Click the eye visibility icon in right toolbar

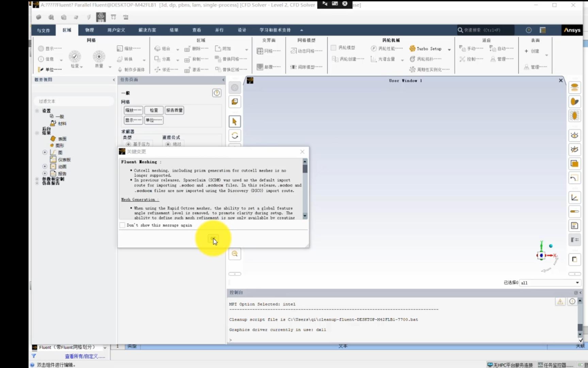[574, 135]
